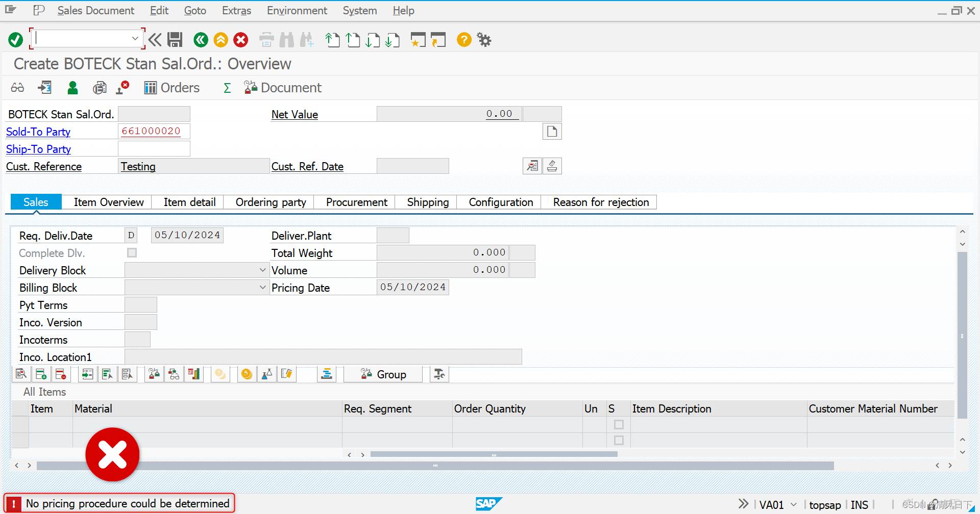Image resolution: width=980 pixels, height=514 pixels.
Task: Switch to the Item Overview tab
Action: click(x=109, y=202)
